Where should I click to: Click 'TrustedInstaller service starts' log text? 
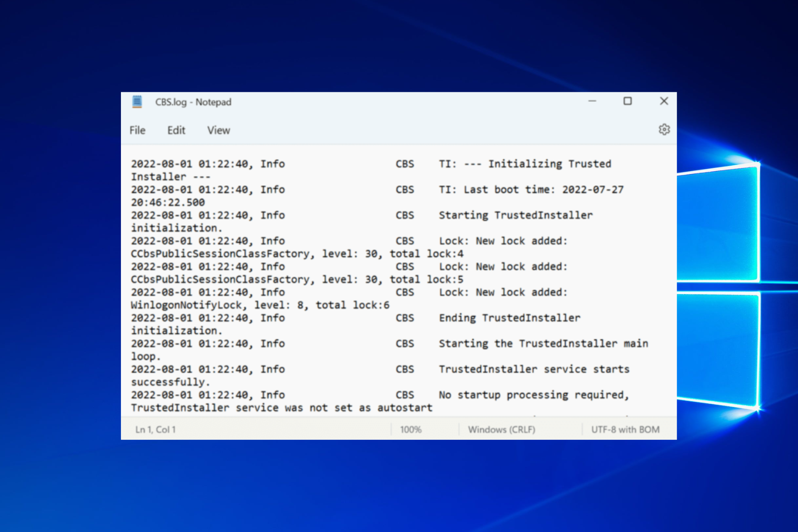tap(534, 369)
